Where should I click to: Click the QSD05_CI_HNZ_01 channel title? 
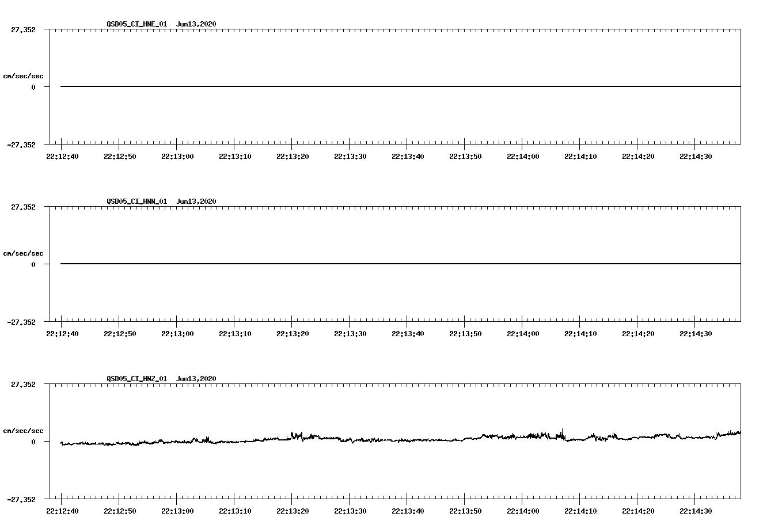click(137, 379)
